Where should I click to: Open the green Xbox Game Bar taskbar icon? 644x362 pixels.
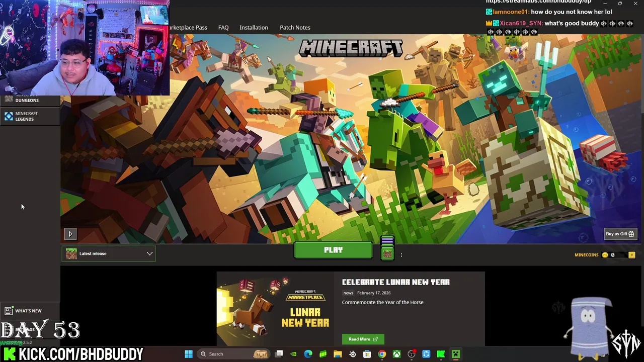(x=323, y=354)
